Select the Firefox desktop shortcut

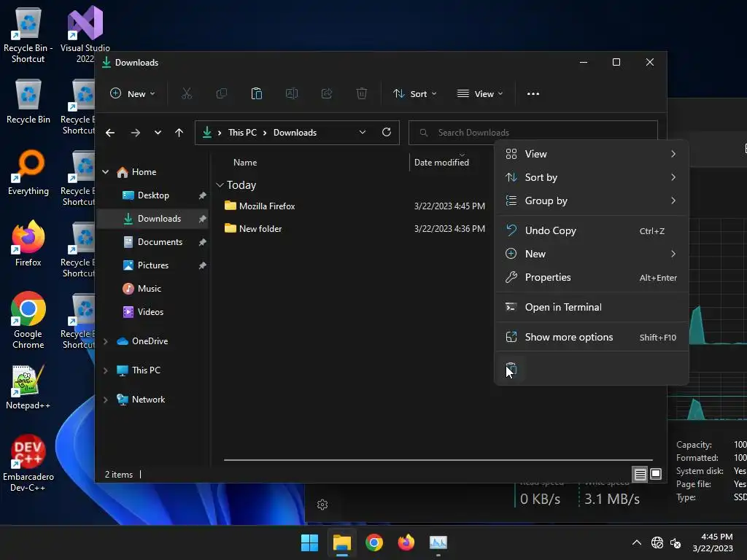[x=28, y=244]
